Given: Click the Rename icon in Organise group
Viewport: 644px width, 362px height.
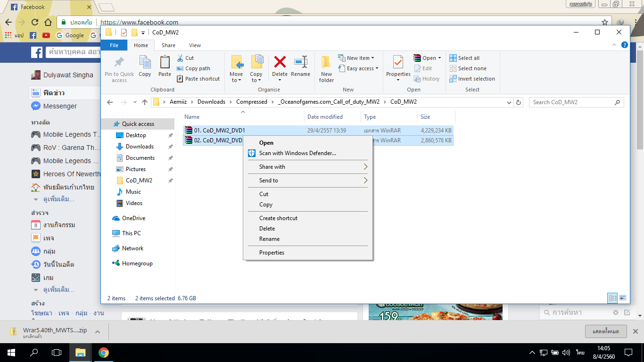Looking at the screenshot, I should (300, 62).
